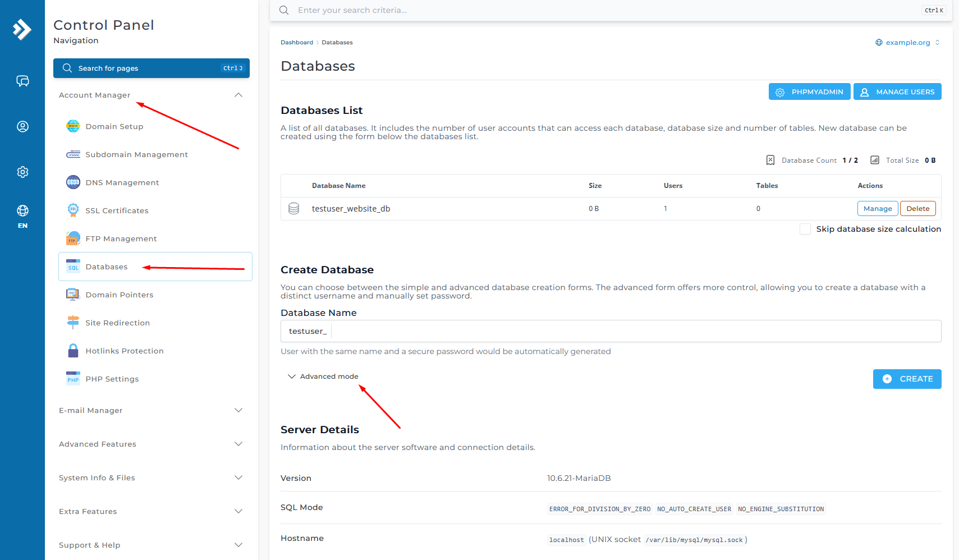Image resolution: width=959 pixels, height=560 pixels.
Task: Click the control panel logo icon
Action: [x=22, y=29]
